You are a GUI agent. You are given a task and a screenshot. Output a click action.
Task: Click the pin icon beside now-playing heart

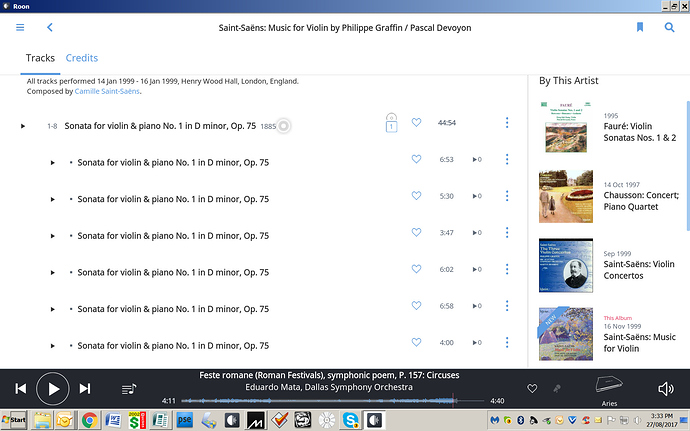pyautogui.click(x=557, y=388)
